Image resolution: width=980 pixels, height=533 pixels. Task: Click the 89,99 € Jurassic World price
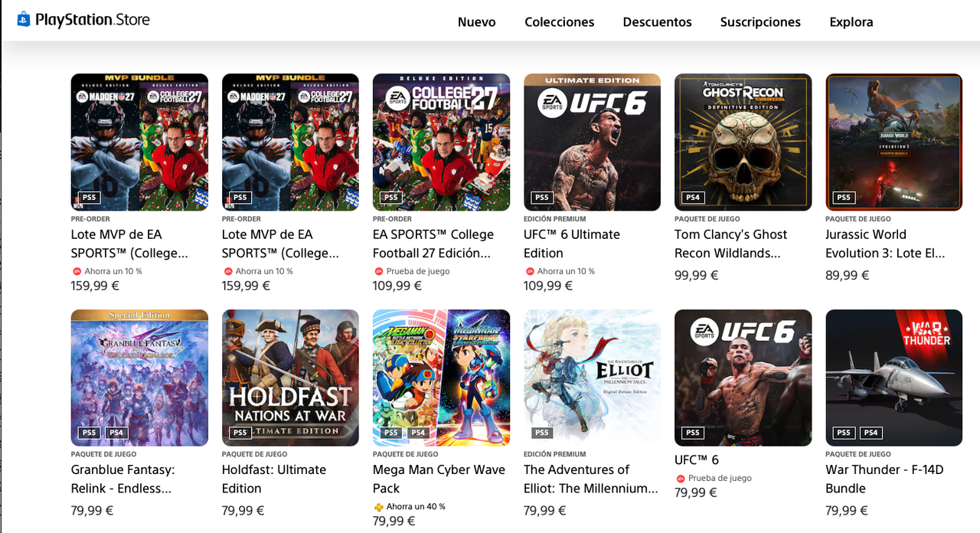(847, 275)
